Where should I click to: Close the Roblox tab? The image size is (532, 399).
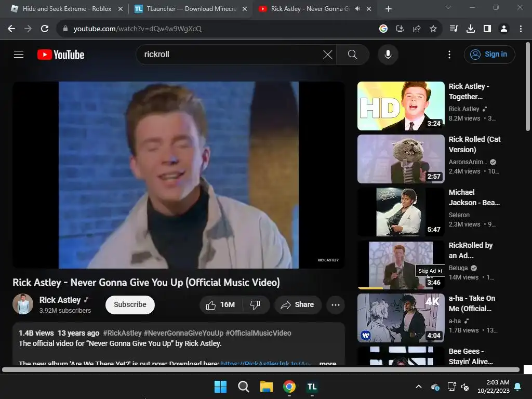121,9
